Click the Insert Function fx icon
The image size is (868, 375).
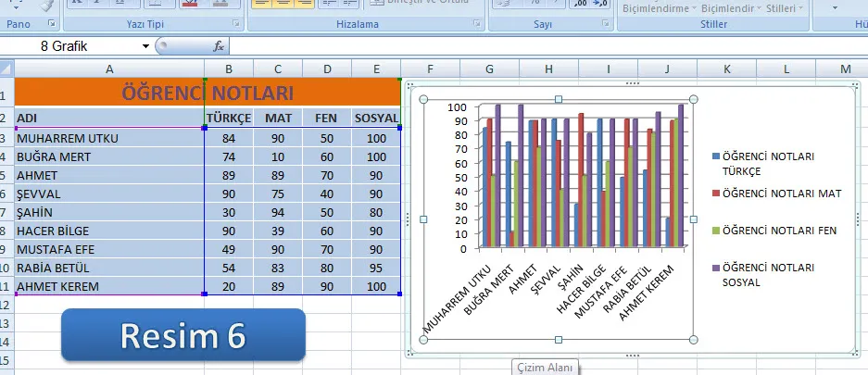point(219,45)
